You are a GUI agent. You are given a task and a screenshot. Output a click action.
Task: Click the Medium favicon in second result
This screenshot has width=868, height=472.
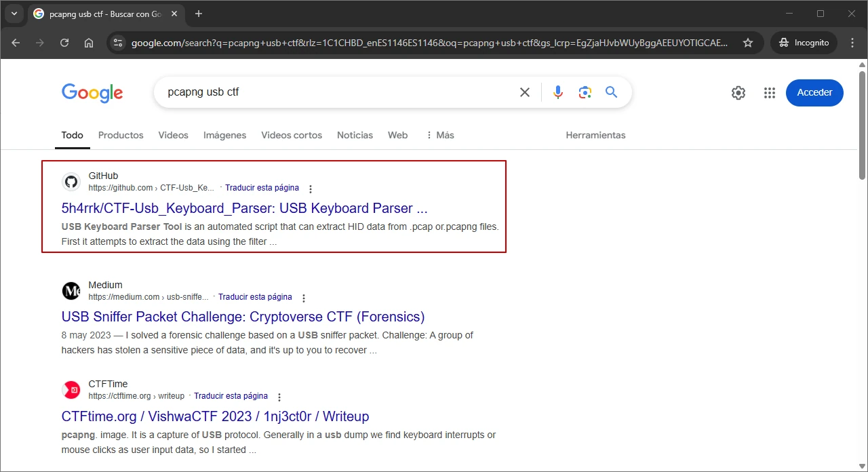pyautogui.click(x=71, y=291)
